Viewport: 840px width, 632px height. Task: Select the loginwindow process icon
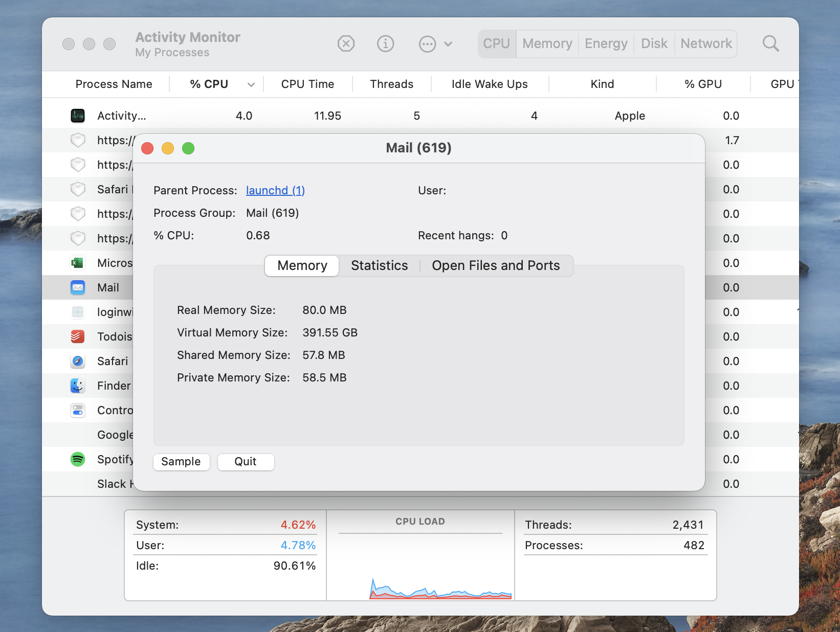[x=78, y=312]
